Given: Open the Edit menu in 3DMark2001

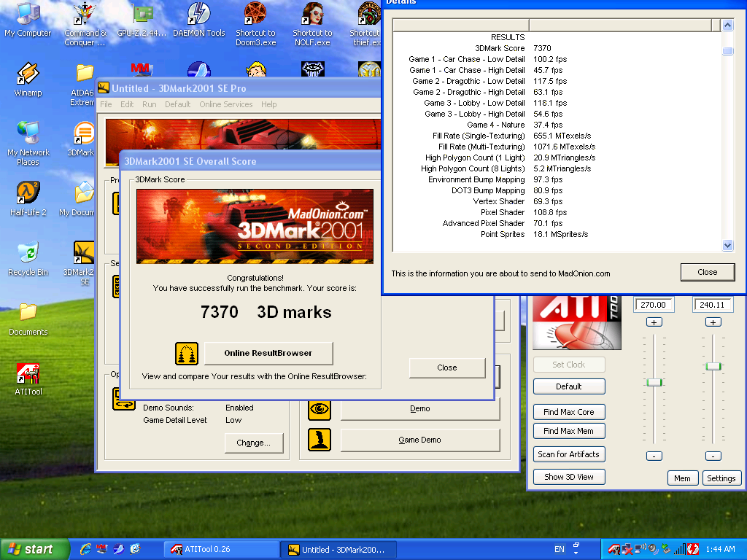Looking at the screenshot, I should [x=127, y=104].
